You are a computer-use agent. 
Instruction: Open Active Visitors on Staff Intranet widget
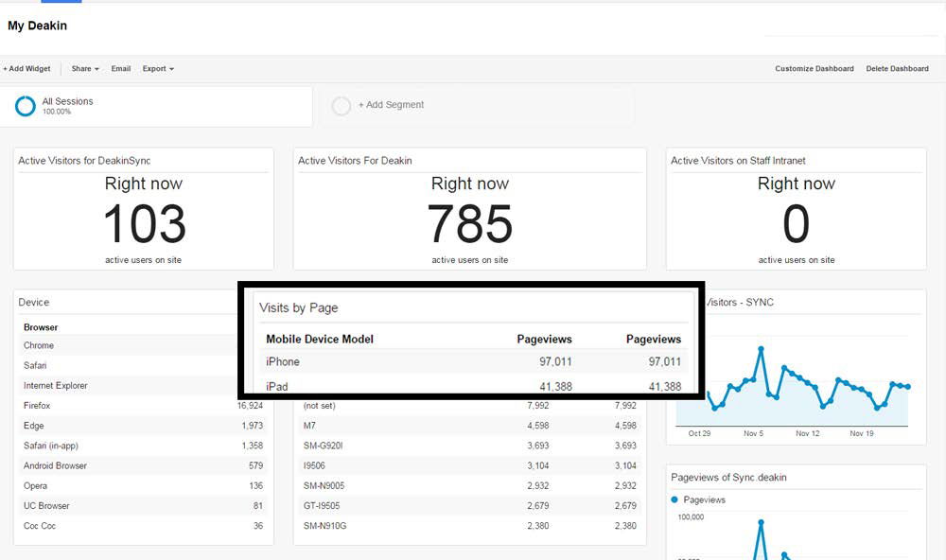pyautogui.click(x=738, y=161)
